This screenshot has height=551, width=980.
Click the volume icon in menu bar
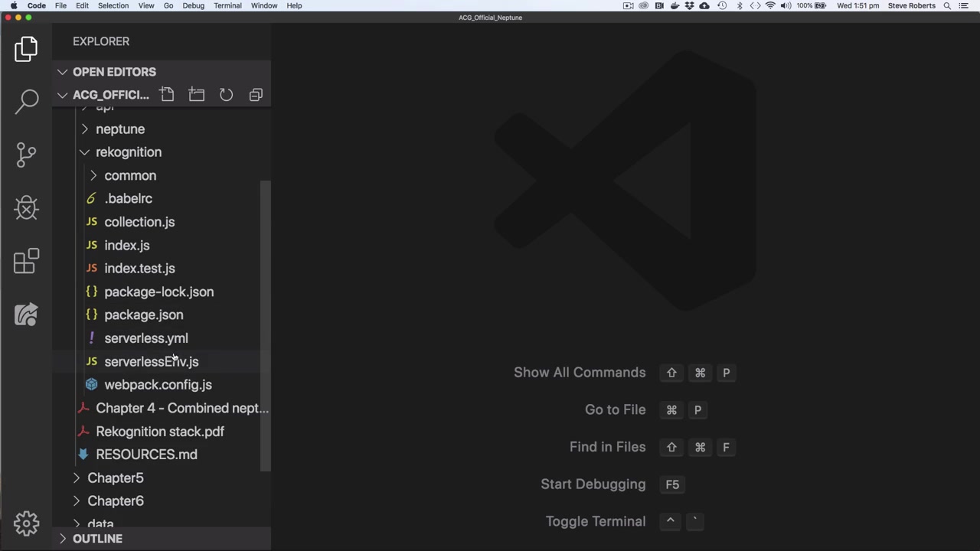[786, 5]
